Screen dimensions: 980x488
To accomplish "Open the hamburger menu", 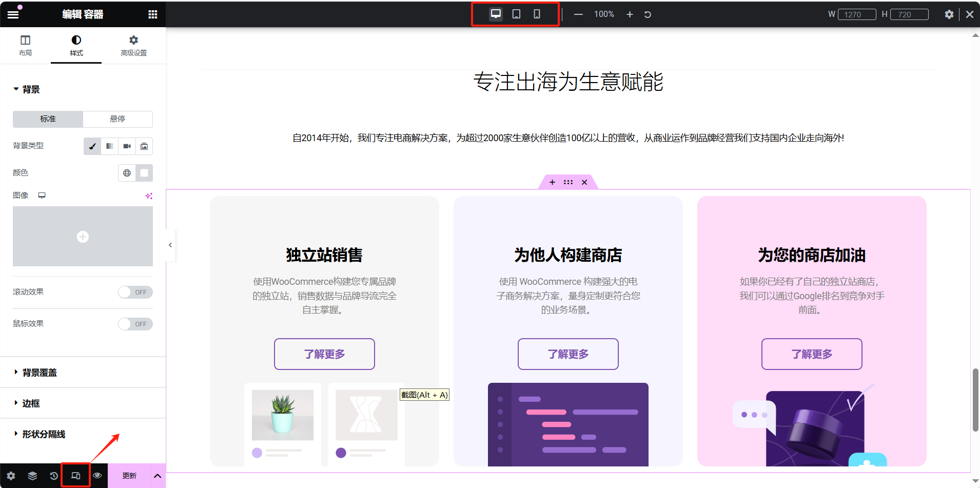I will [13, 14].
